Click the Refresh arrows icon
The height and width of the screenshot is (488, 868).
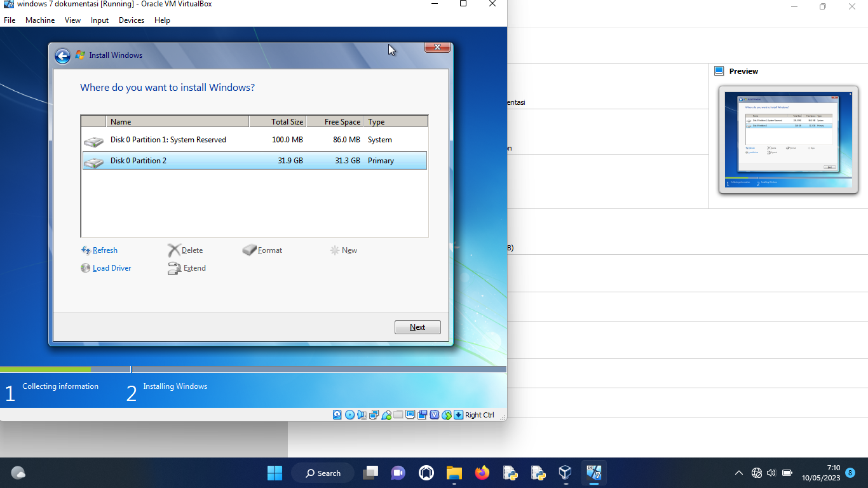point(86,250)
